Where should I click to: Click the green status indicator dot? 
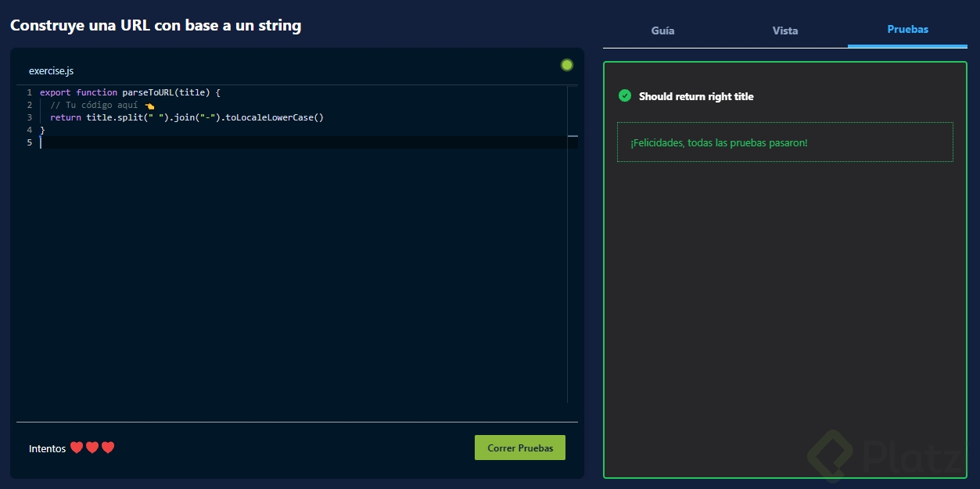(x=567, y=65)
